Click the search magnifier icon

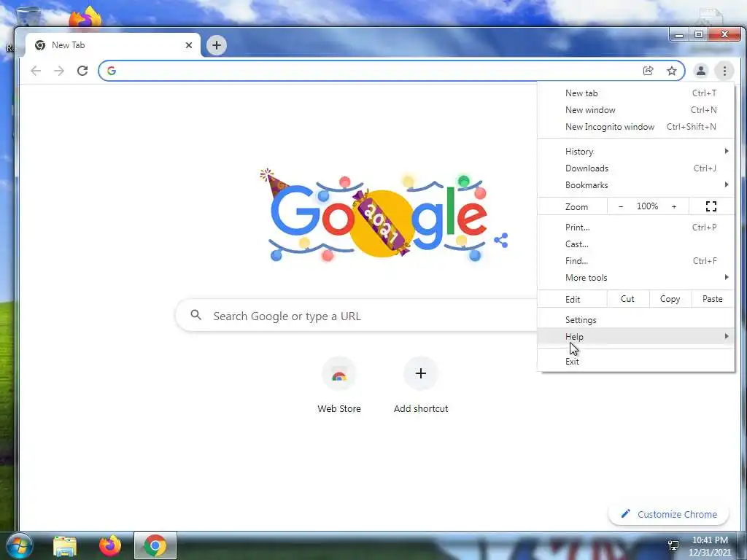(x=196, y=315)
